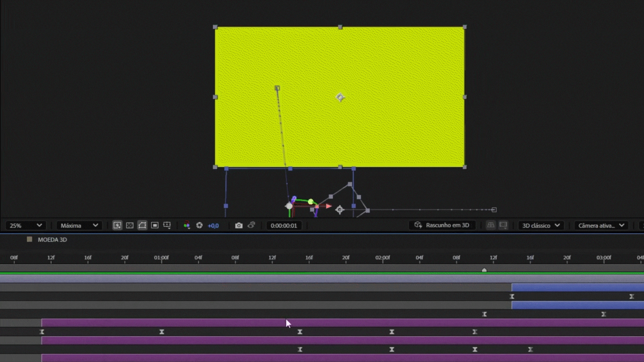Open the 25% magnification dropdown
This screenshot has width=644, height=362.
(x=25, y=226)
